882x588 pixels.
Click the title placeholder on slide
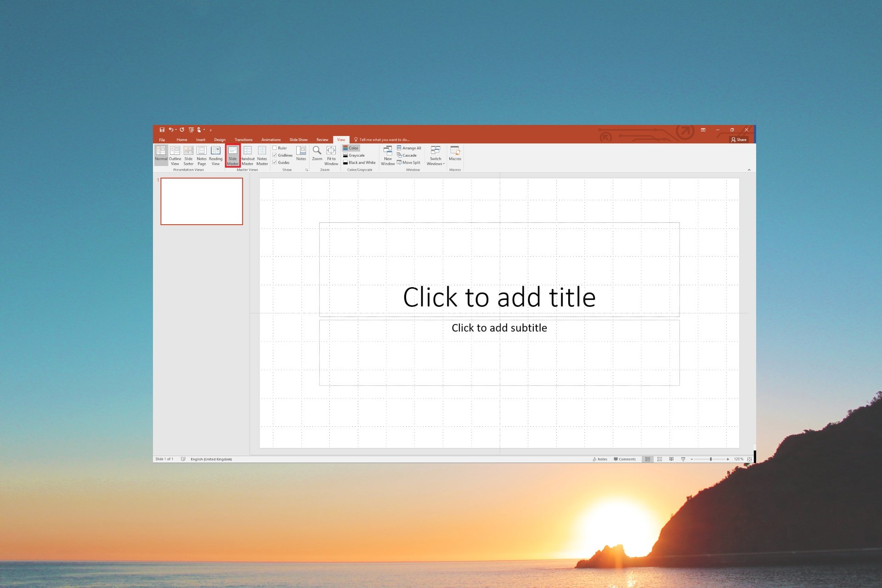499,270
